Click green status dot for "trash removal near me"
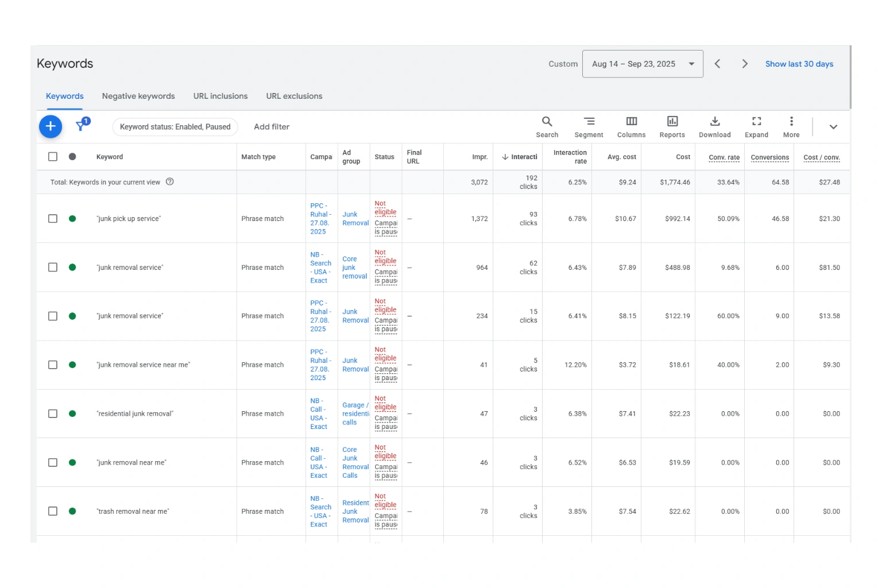The height and width of the screenshot is (588, 882). point(72,511)
